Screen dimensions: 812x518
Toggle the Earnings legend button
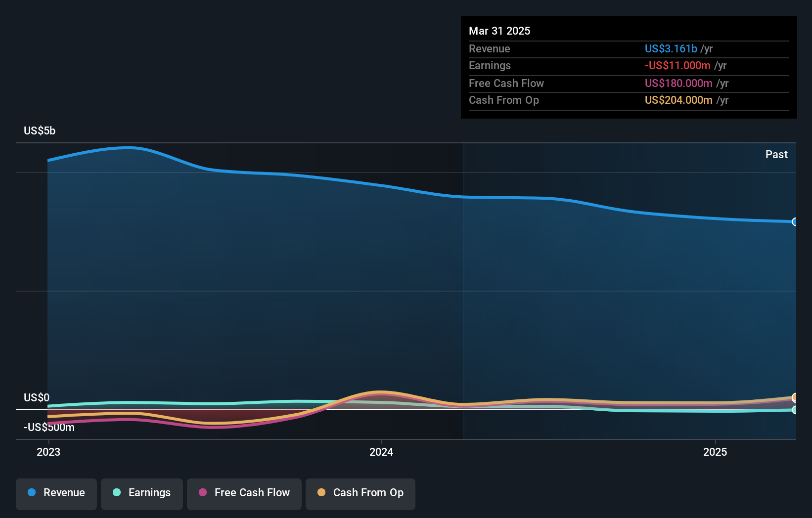(142, 494)
